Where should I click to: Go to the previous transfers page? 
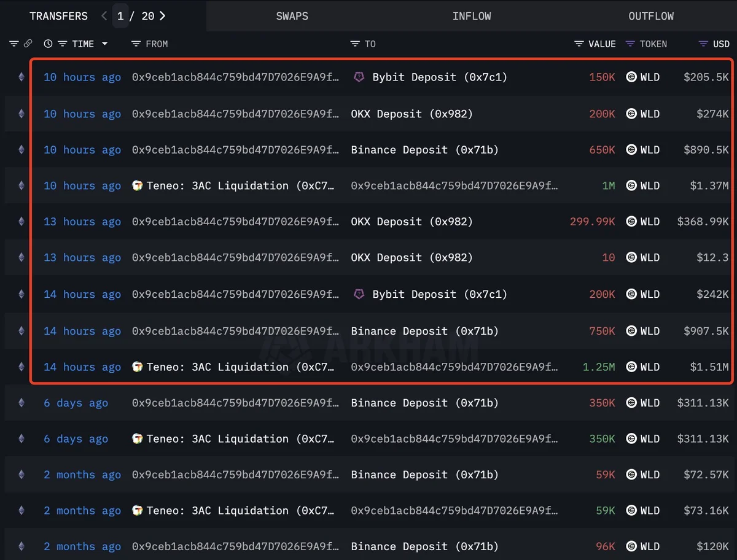[x=104, y=16]
